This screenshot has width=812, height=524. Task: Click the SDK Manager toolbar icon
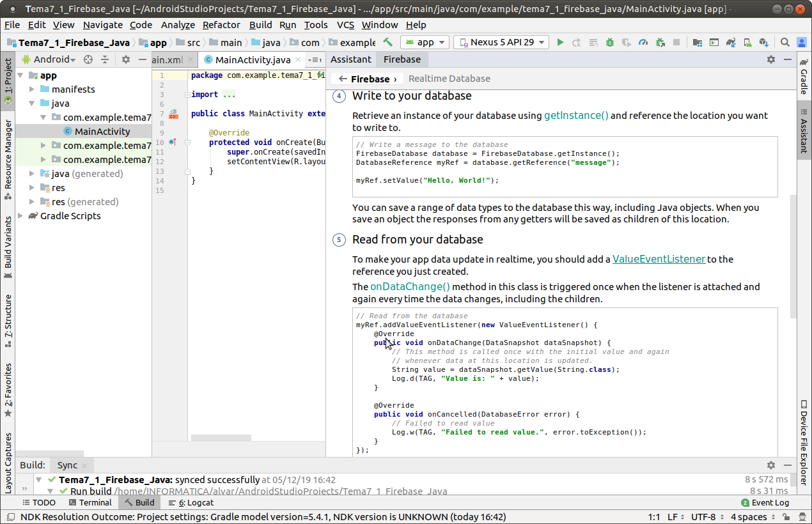763,42
